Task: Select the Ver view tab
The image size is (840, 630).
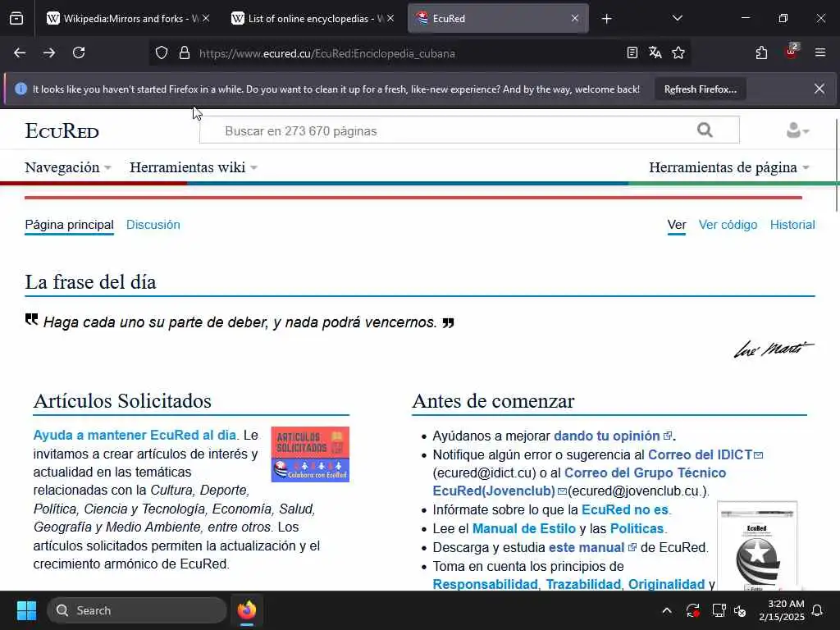Action: tap(677, 225)
